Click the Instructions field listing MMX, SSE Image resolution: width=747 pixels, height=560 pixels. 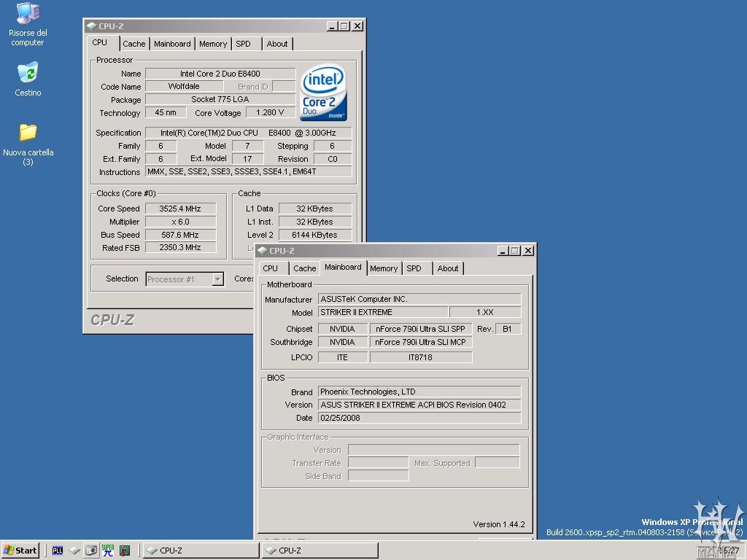[248, 171]
